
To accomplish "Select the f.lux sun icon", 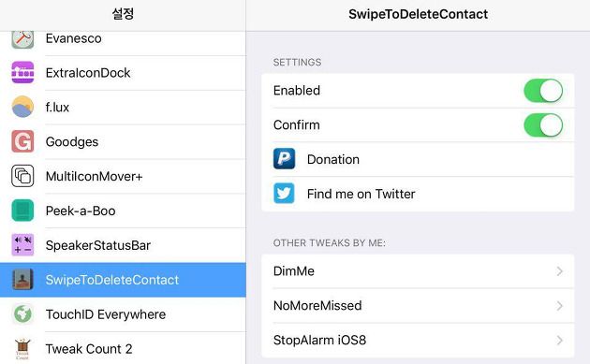I will (22, 107).
